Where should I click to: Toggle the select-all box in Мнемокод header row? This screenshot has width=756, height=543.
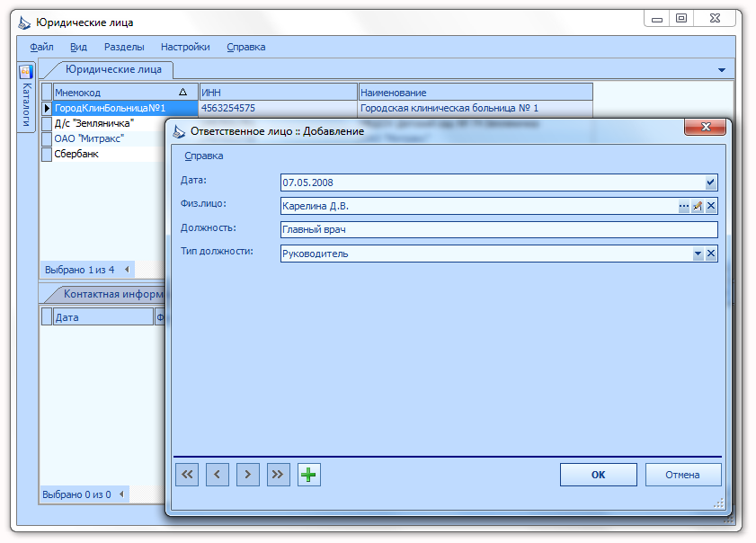(x=47, y=92)
